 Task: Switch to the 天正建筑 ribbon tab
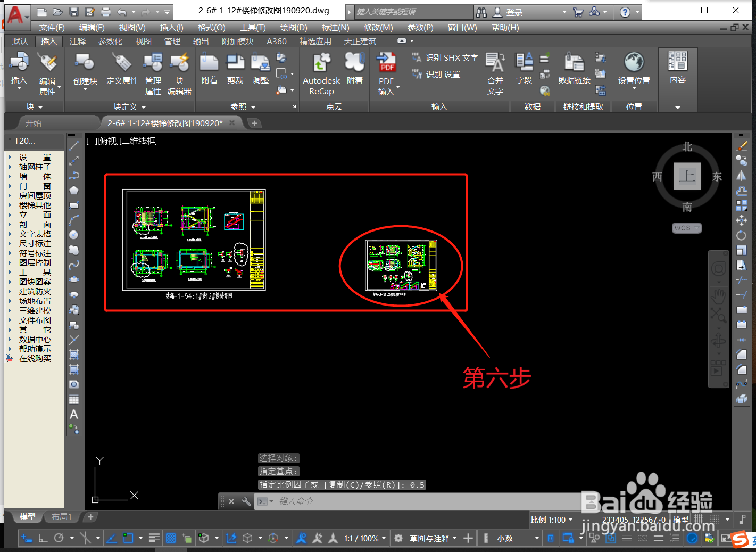[x=360, y=41]
